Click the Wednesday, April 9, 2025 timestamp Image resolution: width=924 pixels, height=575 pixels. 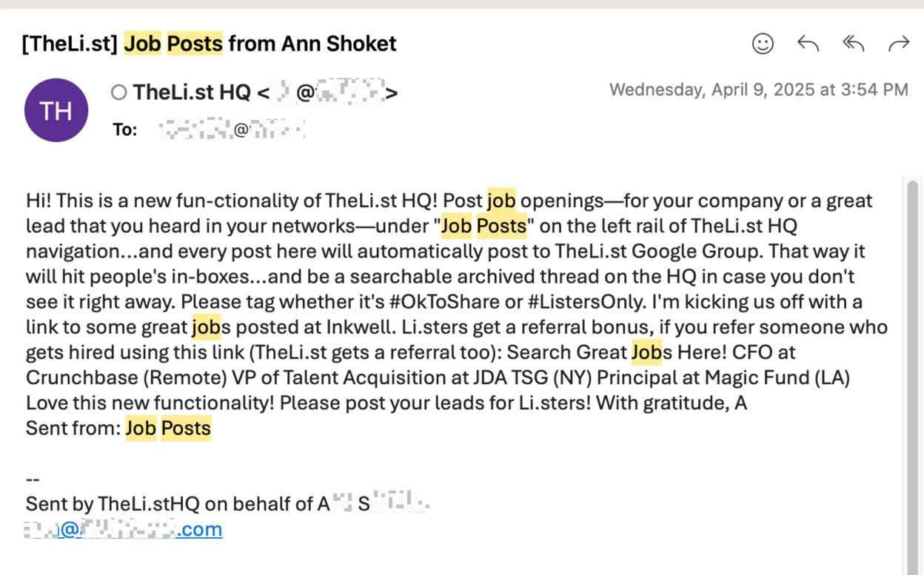tap(758, 90)
